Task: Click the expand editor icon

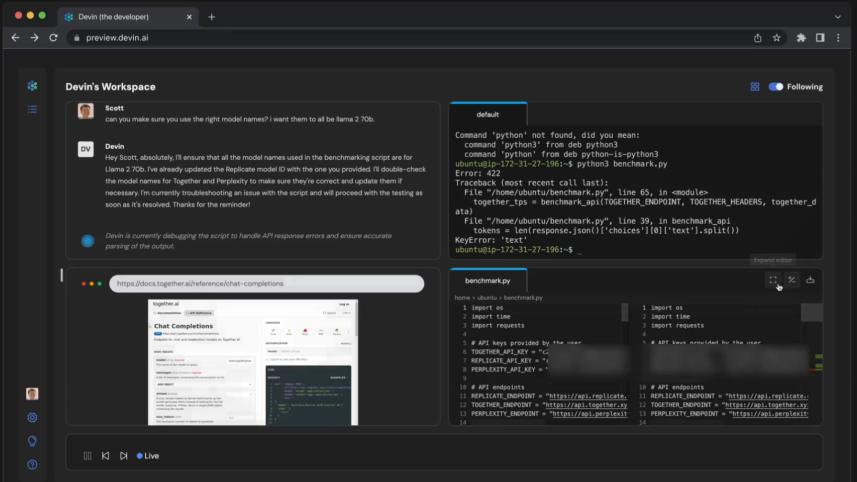Action: 773,281
